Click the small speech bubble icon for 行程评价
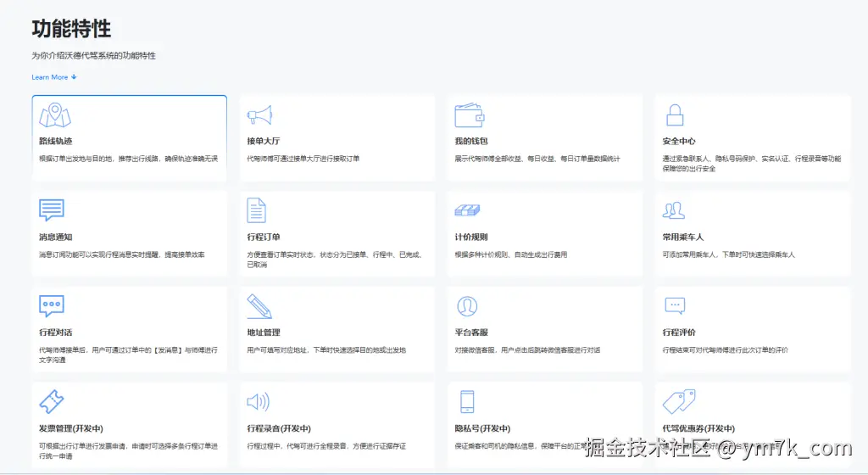868x475 pixels. (x=675, y=305)
